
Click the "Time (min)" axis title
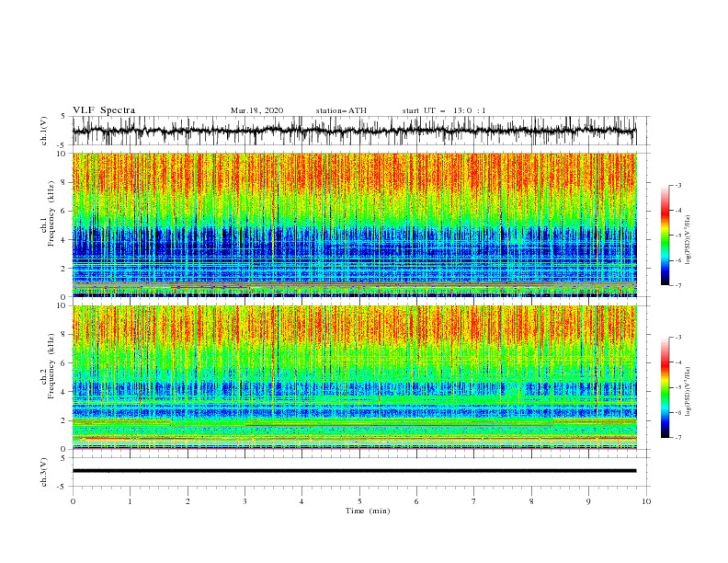[368, 511]
